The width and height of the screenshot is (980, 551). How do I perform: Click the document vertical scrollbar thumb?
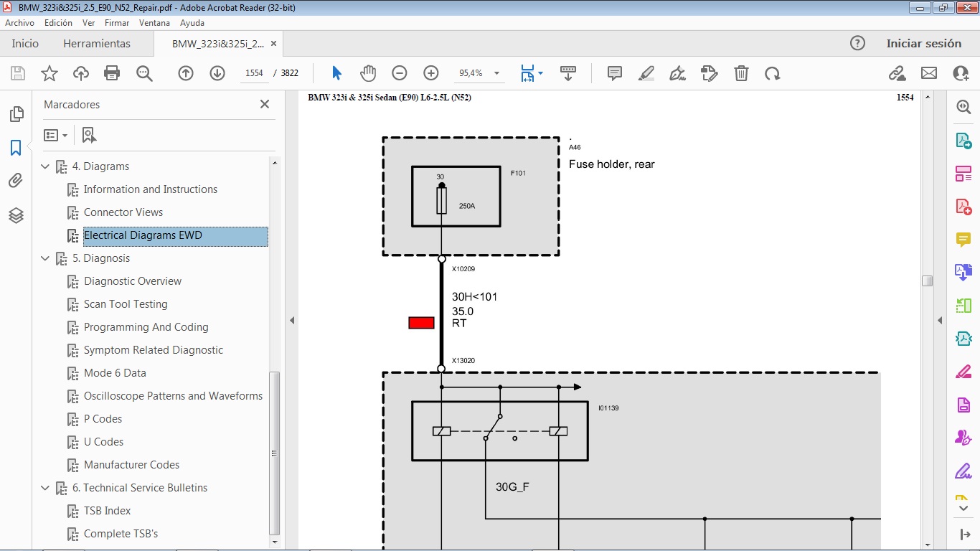click(x=928, y=281)
